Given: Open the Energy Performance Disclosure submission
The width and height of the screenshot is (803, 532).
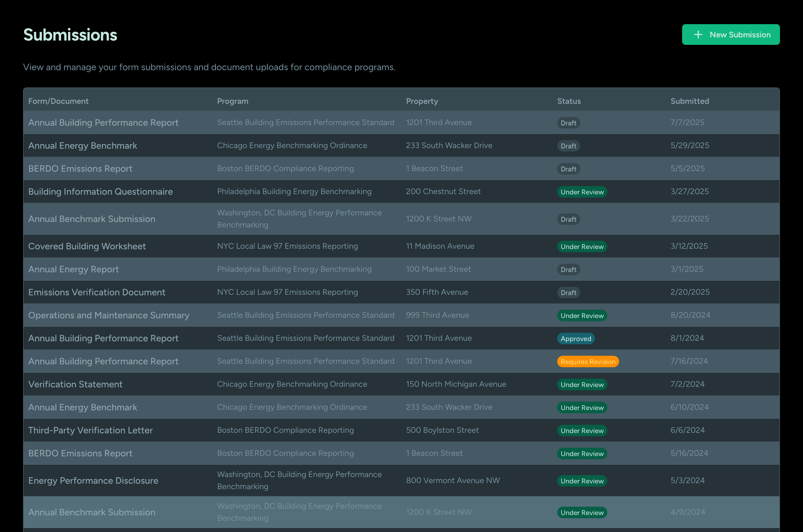Looking at the screenshot, I should (93, 481).
